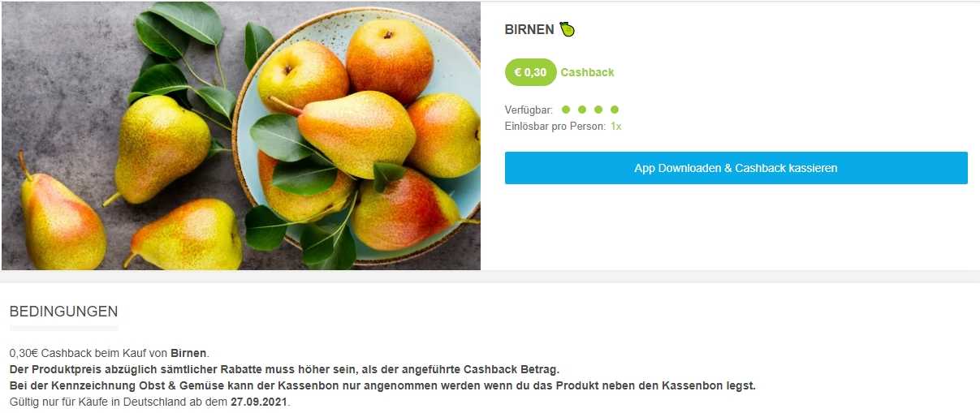Click the bold date 27.09.2021
The height and width of the screenshot is (413, 980).
coord(259,402)
